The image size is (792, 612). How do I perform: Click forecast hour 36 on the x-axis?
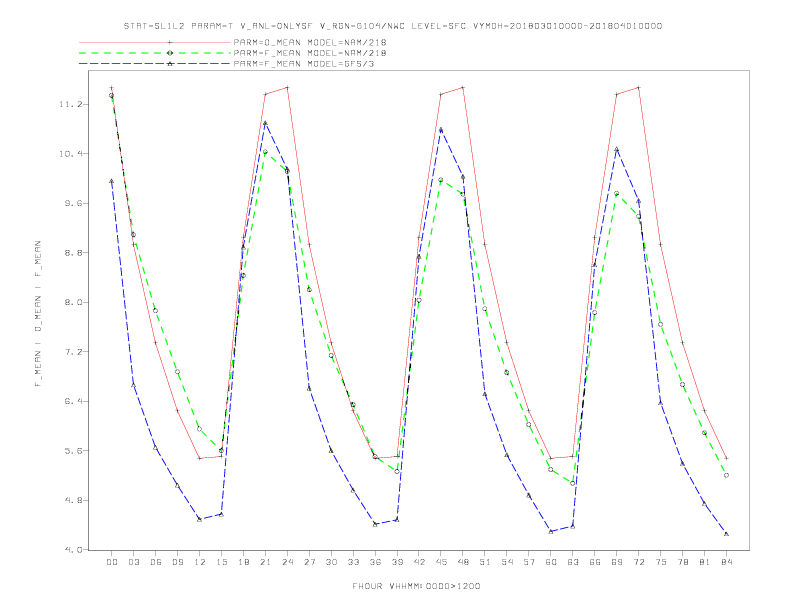coord(375,562)
